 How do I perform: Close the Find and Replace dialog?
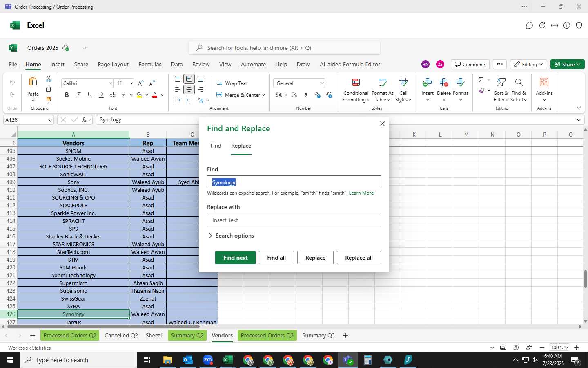[382, 123]
